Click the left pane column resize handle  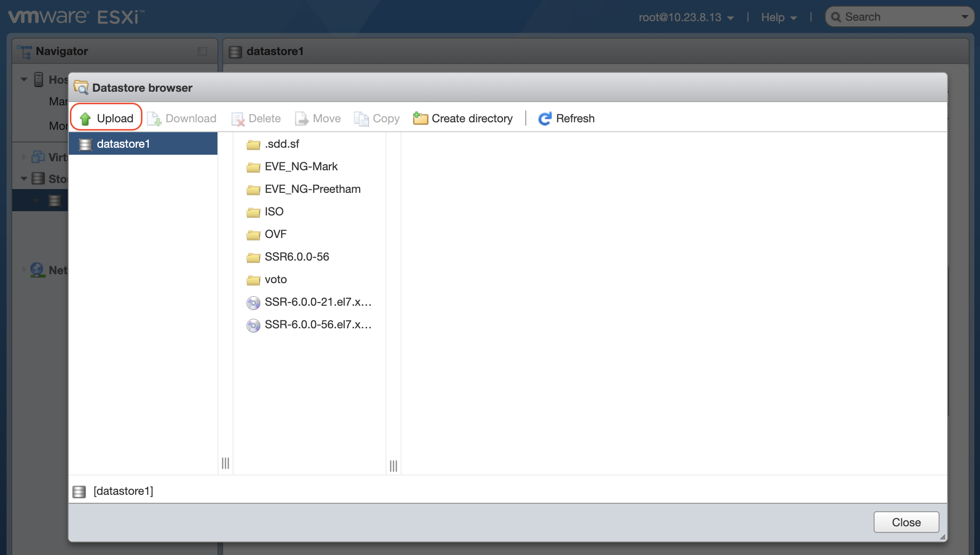(x=225, y=463)
